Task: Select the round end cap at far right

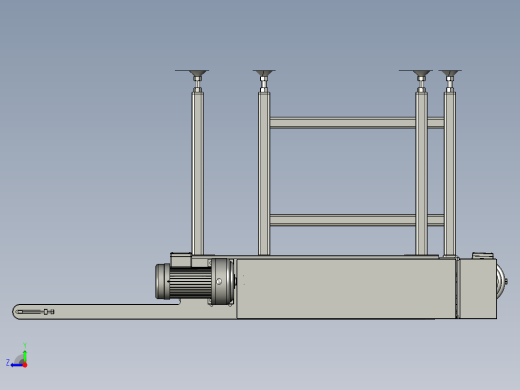Action: (x=502, y=282)
